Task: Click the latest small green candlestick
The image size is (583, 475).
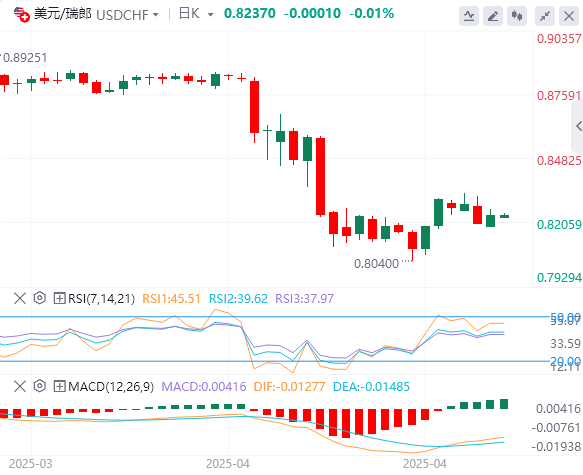Action: pos(504,216)
